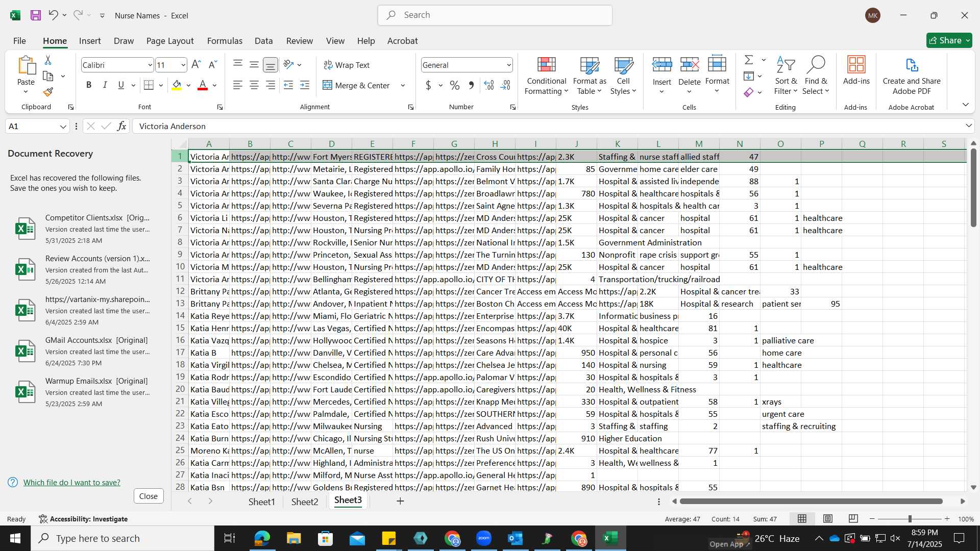Open Cell Styles dropdown
This screenshot has width=980, height=551.
coord(623,76)
